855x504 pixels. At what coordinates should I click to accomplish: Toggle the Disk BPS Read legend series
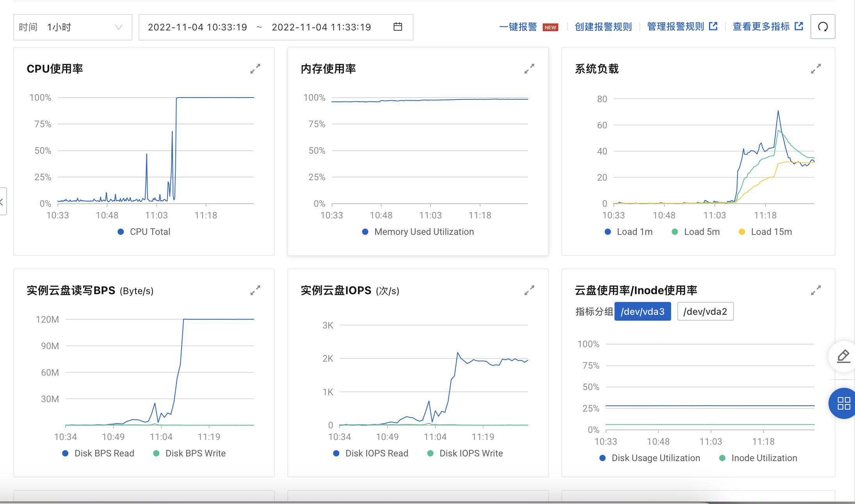(98, 453)
